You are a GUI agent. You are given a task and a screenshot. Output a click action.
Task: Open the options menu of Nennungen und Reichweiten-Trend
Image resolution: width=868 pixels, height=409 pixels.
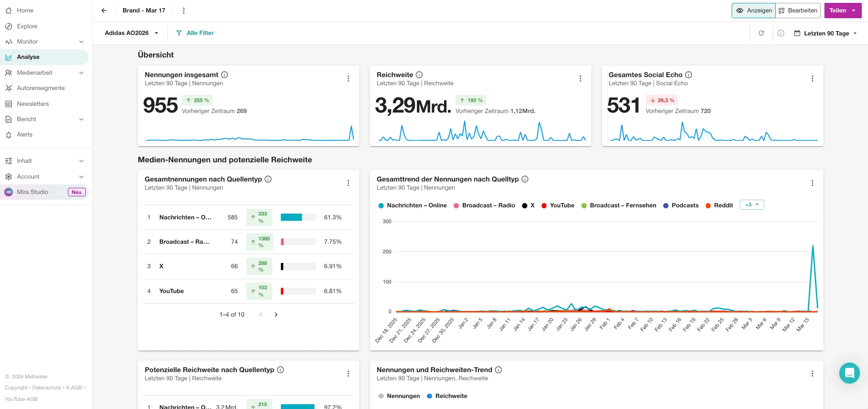[812, 374]
